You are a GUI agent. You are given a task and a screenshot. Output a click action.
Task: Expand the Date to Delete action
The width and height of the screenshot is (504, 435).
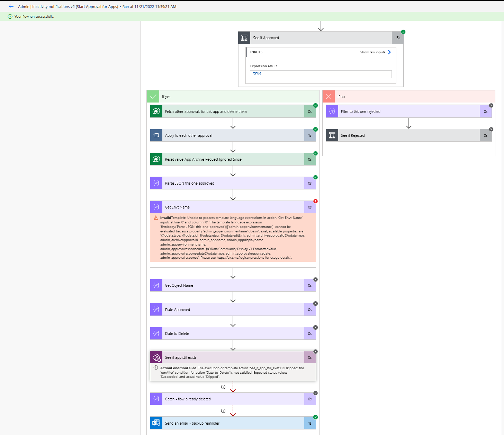pyautogui.click(x=233, y=333)
